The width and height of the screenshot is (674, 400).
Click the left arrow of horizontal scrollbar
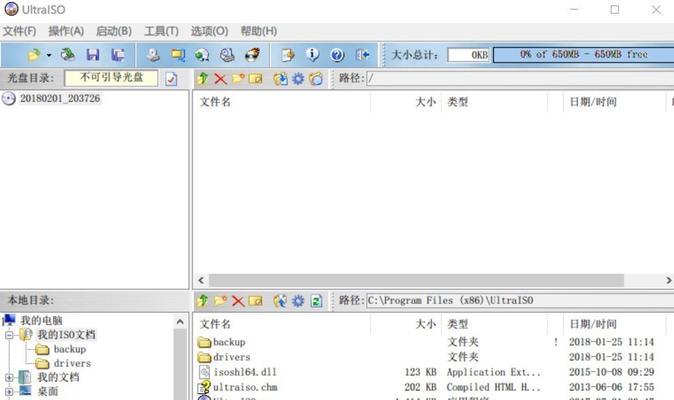(201, 280)
